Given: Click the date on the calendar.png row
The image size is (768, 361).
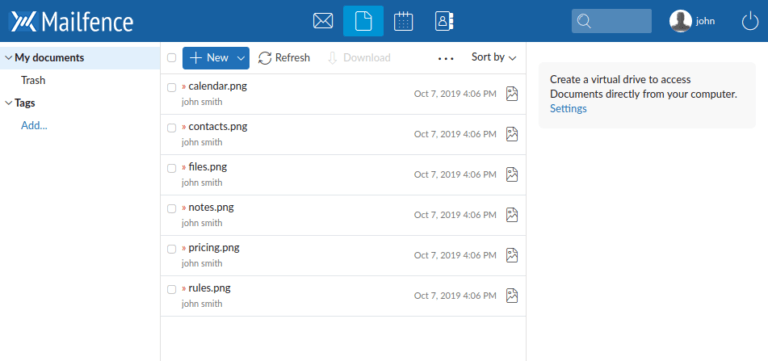Looking at the screenshot, I should [455, 94].
